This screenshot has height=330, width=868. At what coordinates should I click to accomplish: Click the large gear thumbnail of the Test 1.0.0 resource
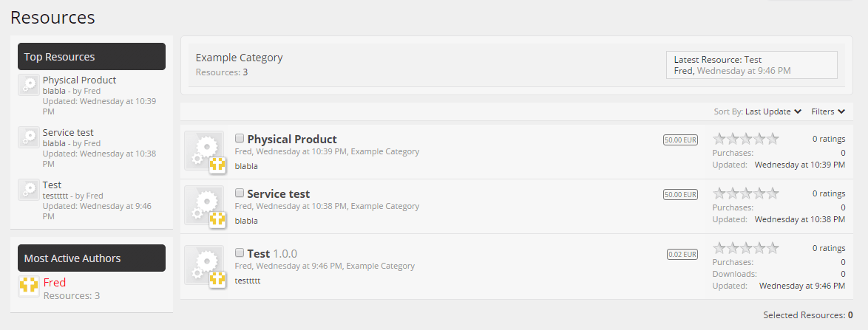pyautogui.click(x=204, y=265)
